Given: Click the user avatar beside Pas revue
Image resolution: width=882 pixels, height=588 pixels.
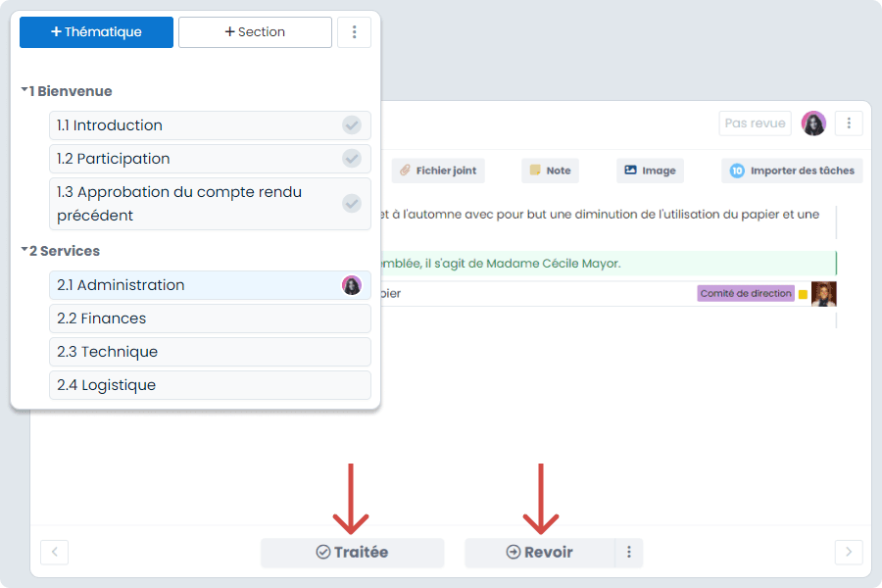Looking at the screenshot, I should [813, 123].
